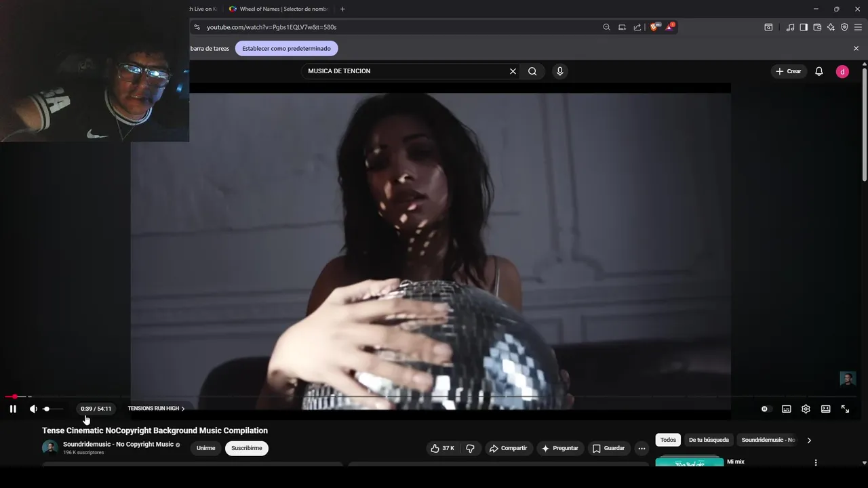
Task: Open a new browser tab
Action: pyautogui.click(x=342, y=9)
